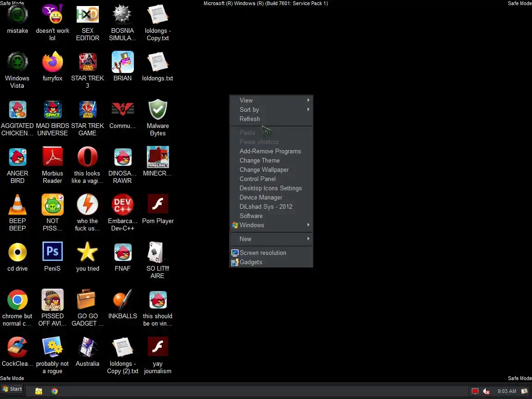Image resolution: width=532 pixels, height=399 pixels.
Task: Expand the Windows submenu
Action: (x=271, y=225)
